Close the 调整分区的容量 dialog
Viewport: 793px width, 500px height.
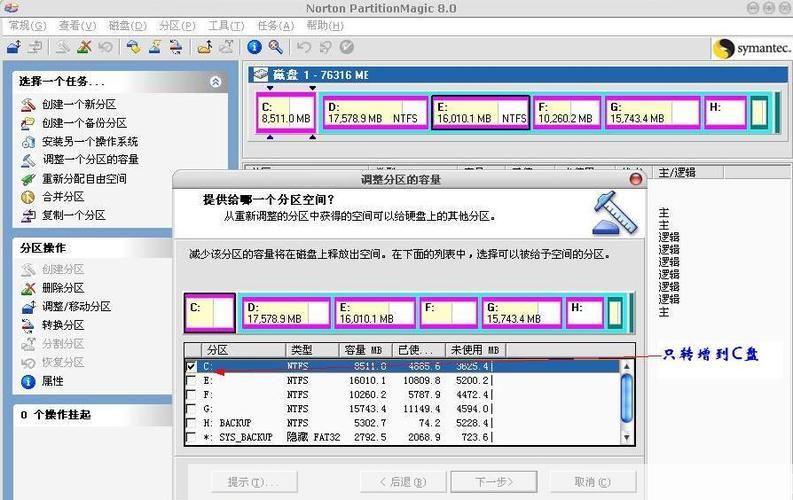(636, 179)
